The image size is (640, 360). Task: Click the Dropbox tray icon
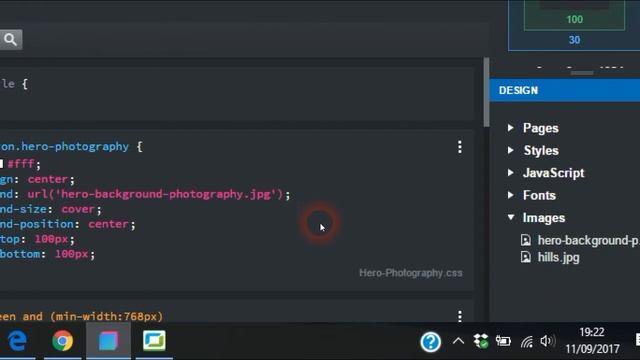pyautogui.click(x=480, y=341)
